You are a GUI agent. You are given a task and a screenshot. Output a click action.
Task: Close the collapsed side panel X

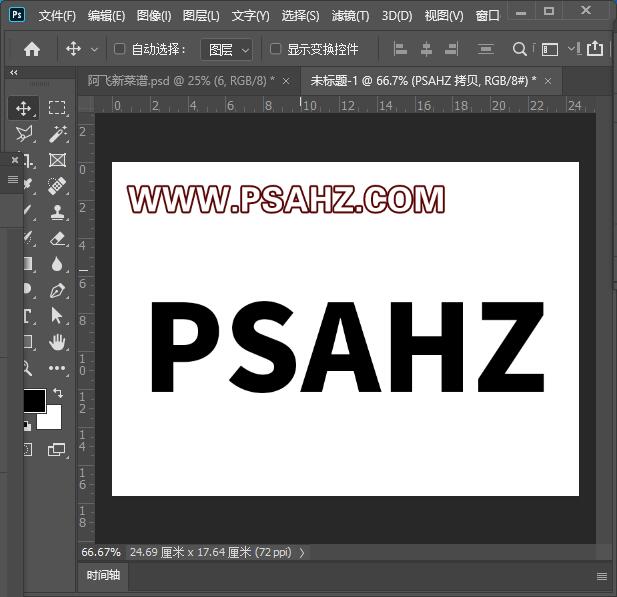click(x=15, y=160)
